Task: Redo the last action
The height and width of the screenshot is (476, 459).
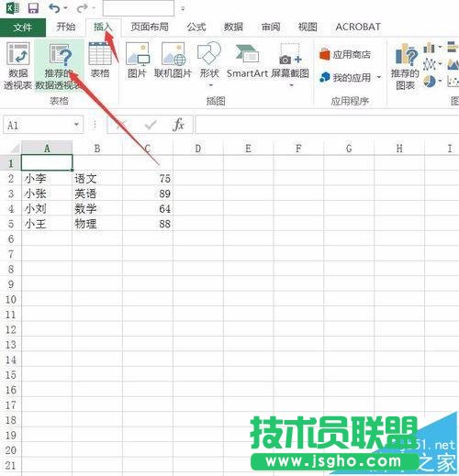Action: (x=82, y=8)
